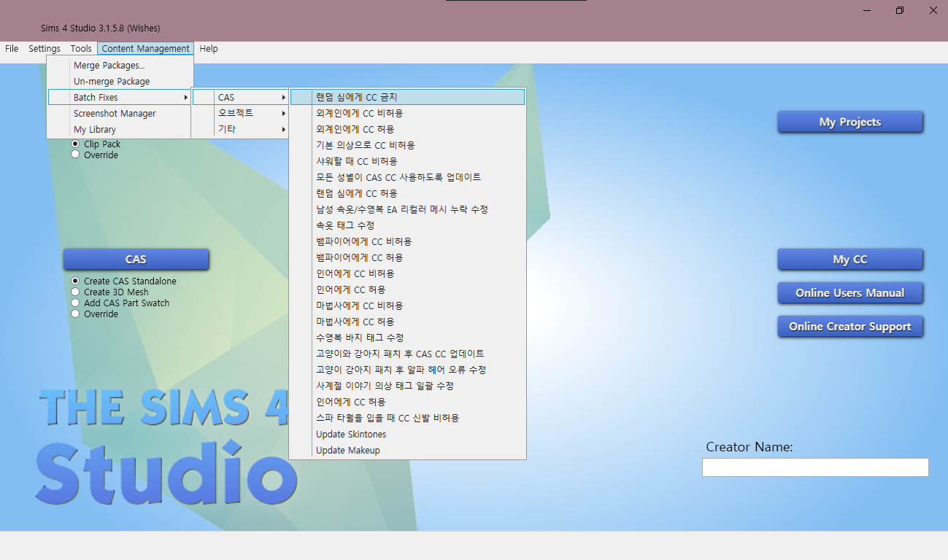Select Override under Add CAS Part Swatch
The width and height of the screenshot is (948, 560).
75,314
